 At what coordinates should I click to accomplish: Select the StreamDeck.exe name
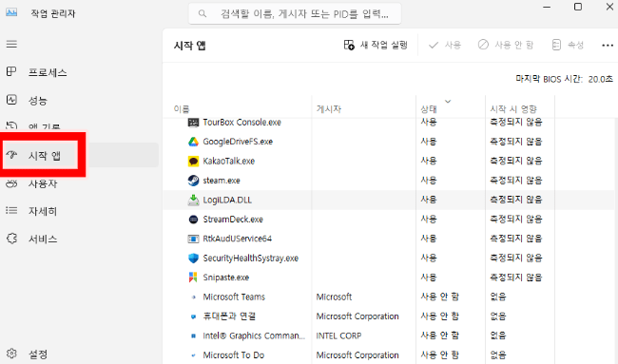(233, 220)
